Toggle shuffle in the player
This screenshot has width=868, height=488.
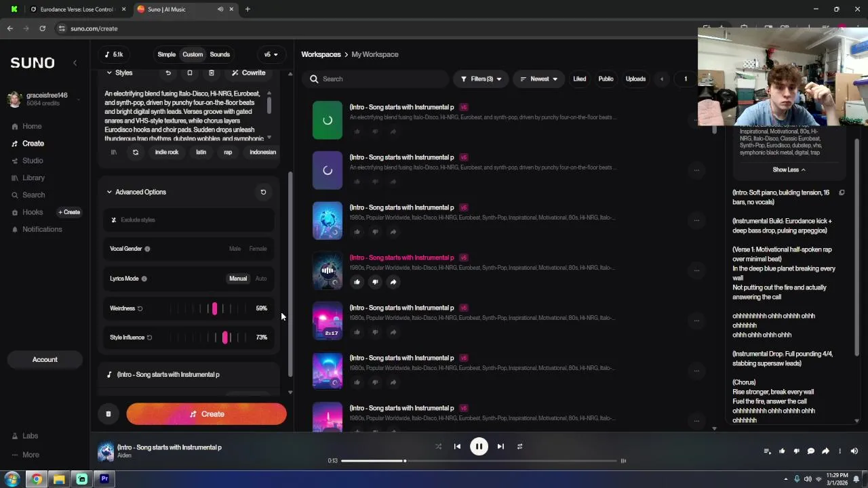438,447
